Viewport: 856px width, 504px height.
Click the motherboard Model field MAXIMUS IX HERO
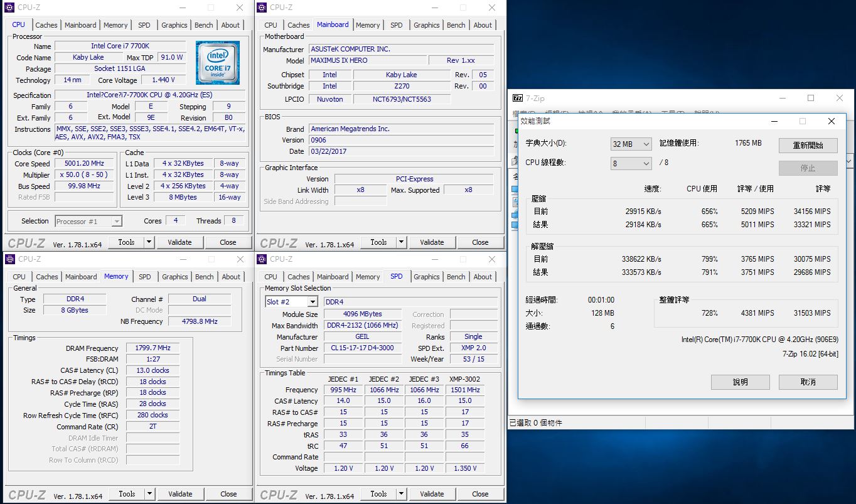point(367,61)
